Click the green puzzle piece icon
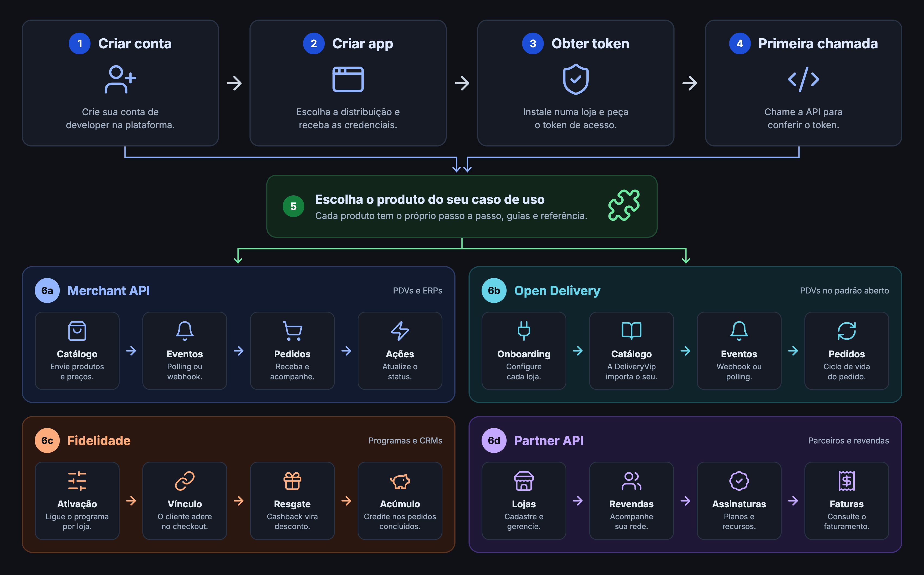This screenshot has height=575, width=924. (624, 205)
